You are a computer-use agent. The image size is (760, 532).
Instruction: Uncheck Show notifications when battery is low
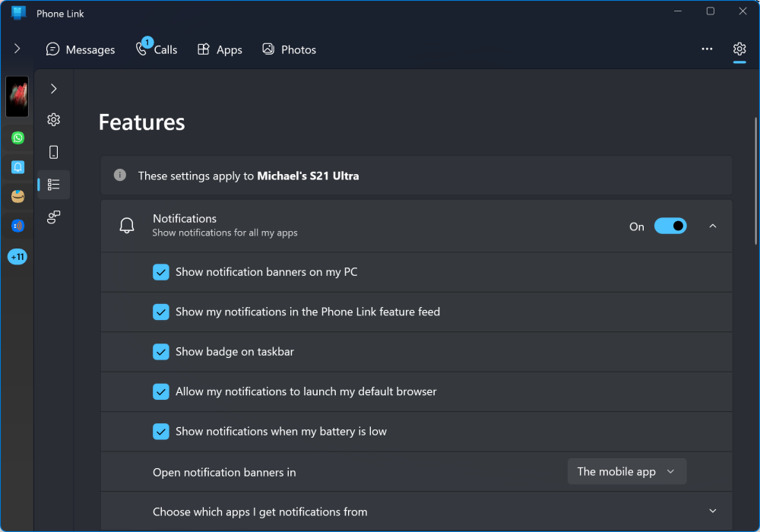(x=161, y=432)
